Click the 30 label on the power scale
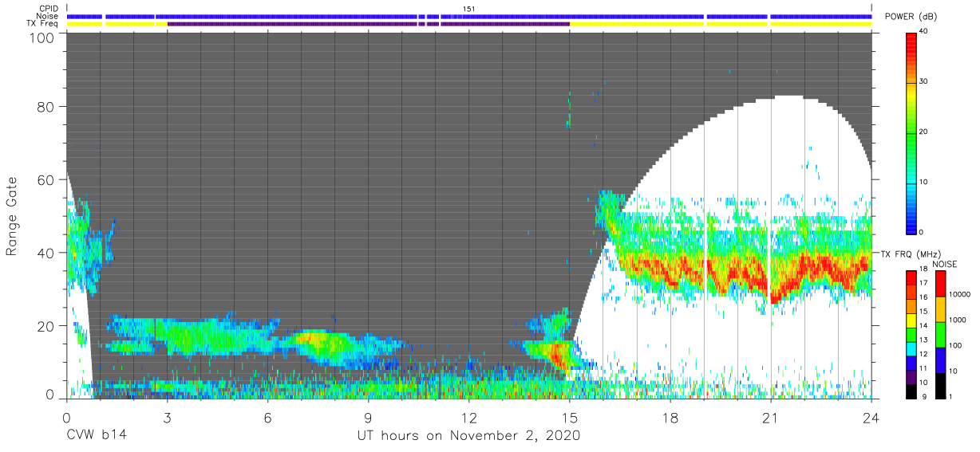Viewport: 980px width, 452px height. pyautogui.click(x=925, y=82)
